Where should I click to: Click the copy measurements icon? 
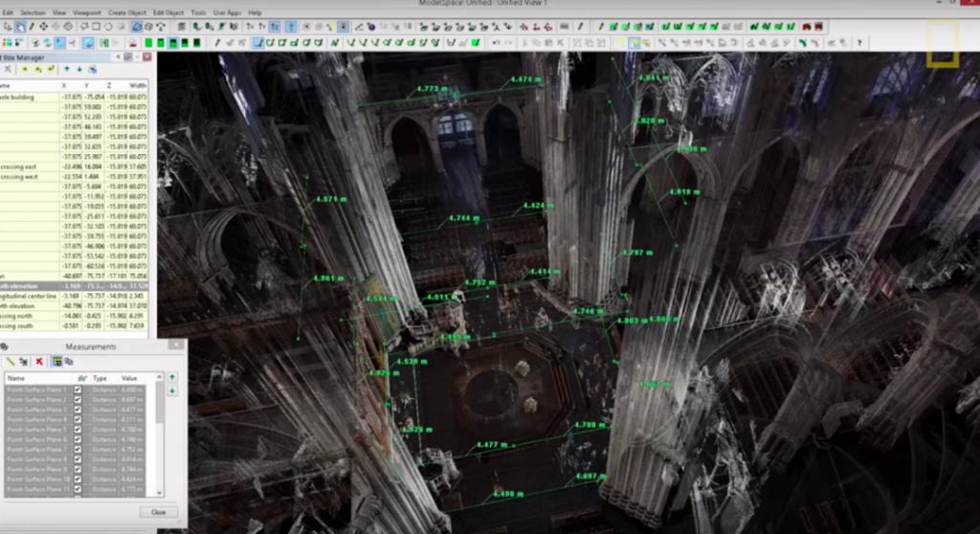pyautogui.click(x=69, y=362)
